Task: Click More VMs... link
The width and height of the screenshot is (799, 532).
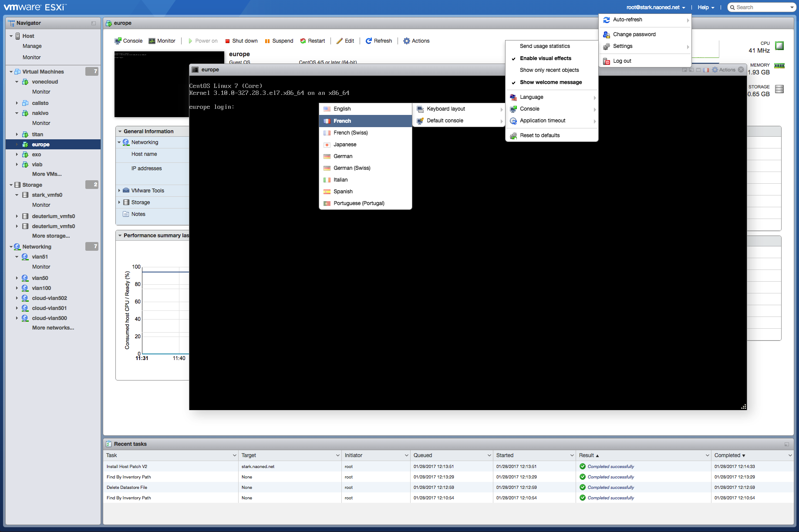Action: point(47,174)
